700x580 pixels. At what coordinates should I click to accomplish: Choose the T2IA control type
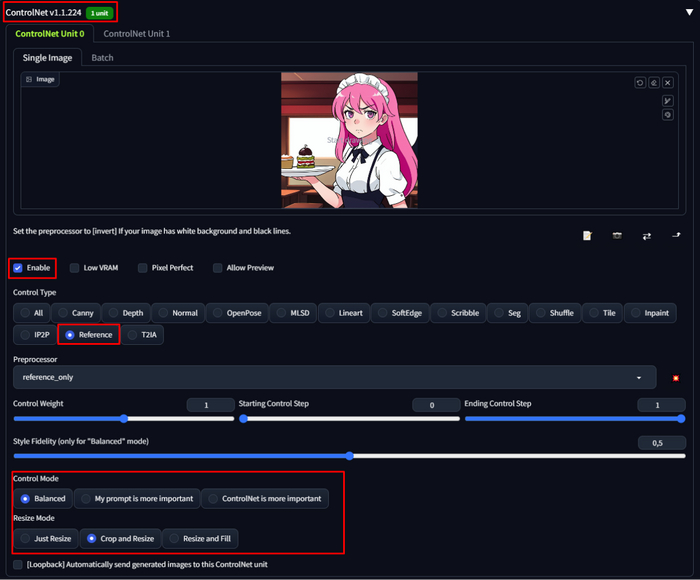(142, 335)
